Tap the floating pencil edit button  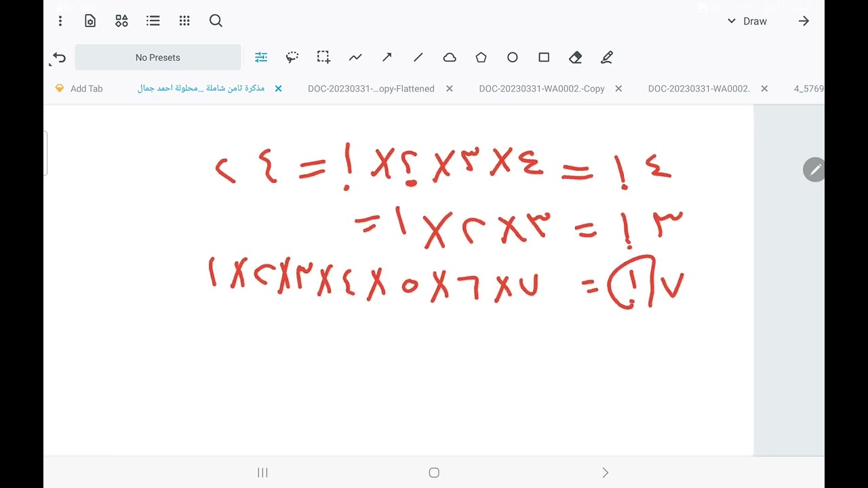(x=814, y=169)
